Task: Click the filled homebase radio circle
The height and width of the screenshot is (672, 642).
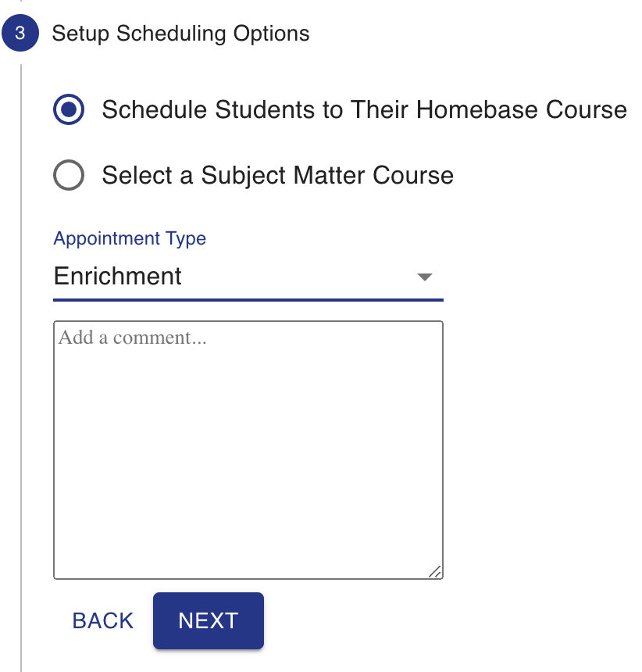Action: pyautogui.click(x=69, y=109)
